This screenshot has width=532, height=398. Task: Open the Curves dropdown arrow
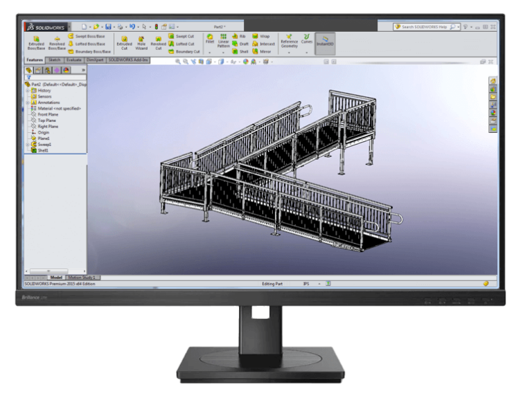[307, 53]
